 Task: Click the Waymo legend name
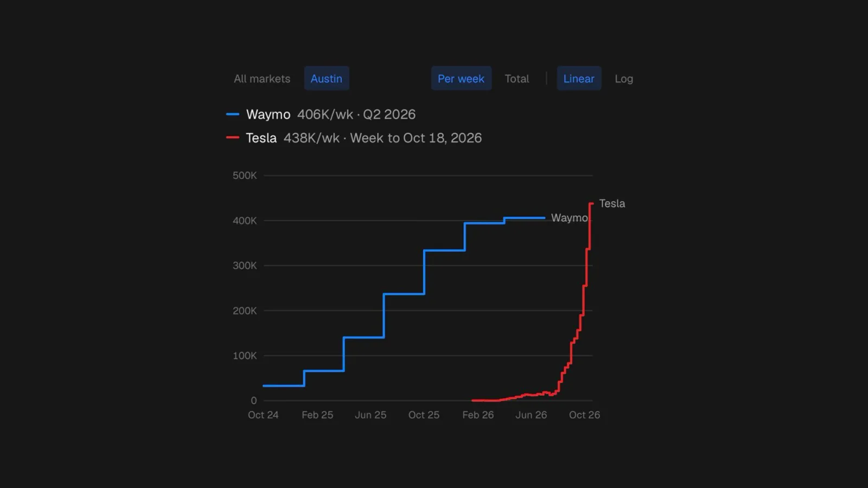tap(269, 114)
